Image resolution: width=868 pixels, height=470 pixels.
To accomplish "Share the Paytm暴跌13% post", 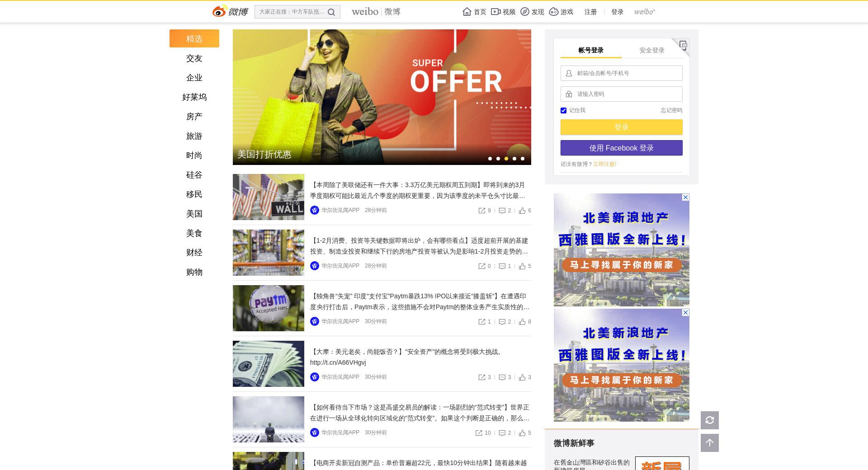I will coord(482,322).
